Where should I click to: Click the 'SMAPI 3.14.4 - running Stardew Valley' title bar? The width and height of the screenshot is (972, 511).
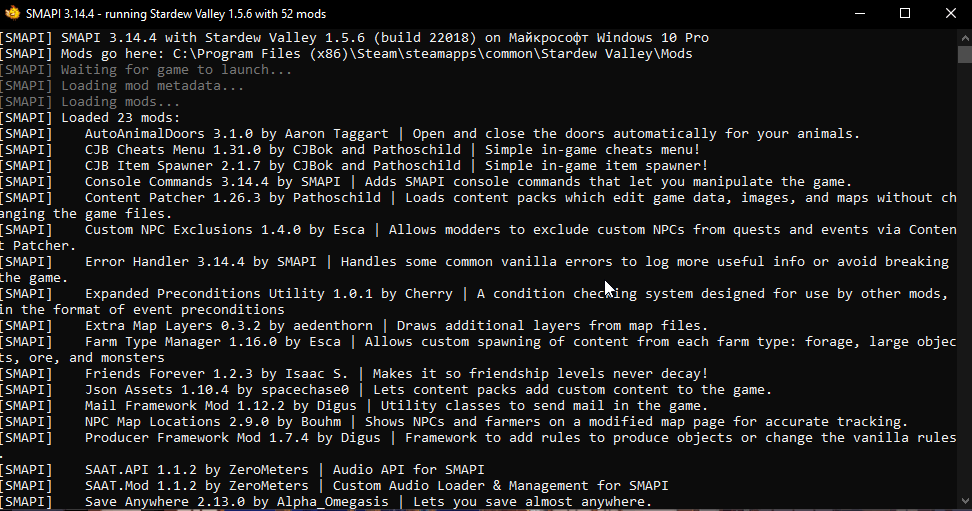(x=176, y=14)
